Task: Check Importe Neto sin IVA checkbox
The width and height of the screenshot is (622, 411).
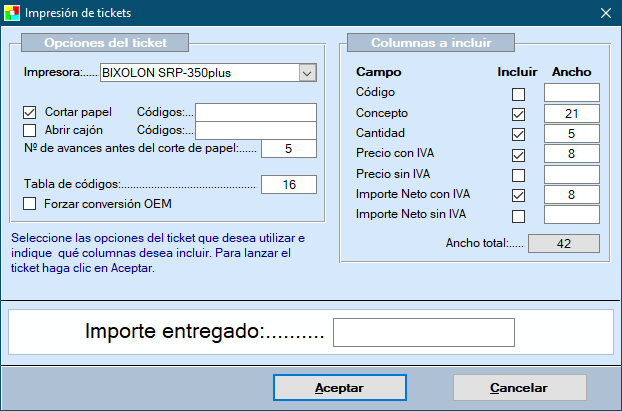Action: 518,214
